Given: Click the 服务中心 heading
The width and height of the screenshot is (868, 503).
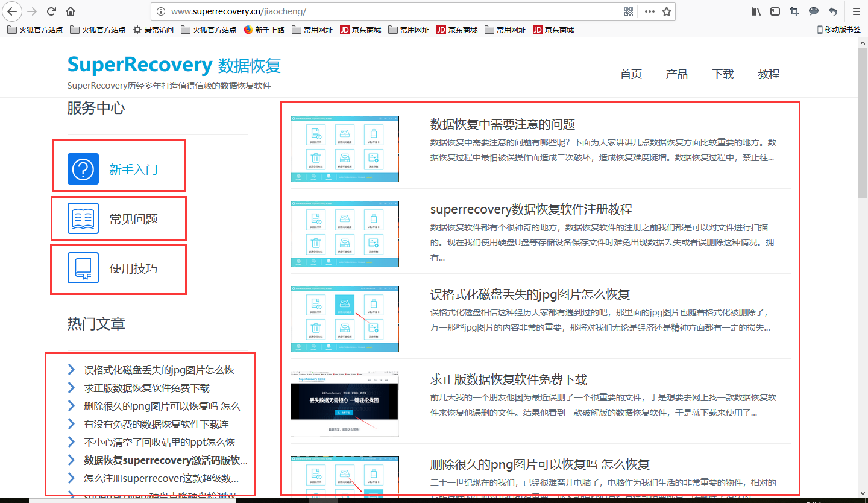Looking at the screenshot, I should pos(96,108).
